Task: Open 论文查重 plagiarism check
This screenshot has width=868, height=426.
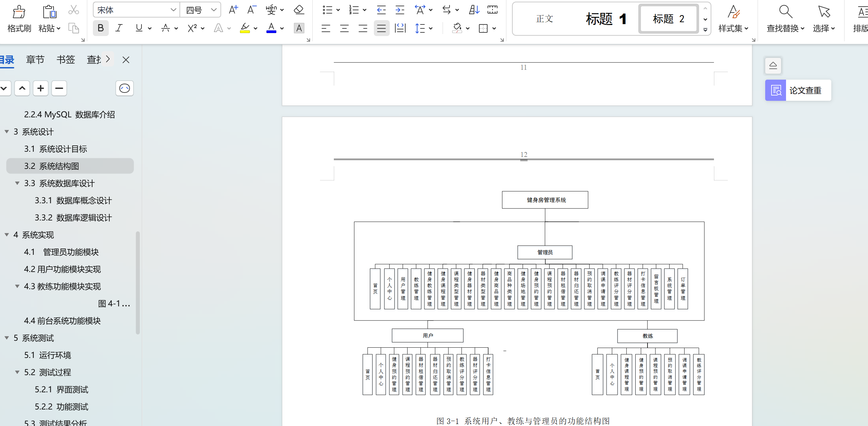Action: click(x=798, y=90)
